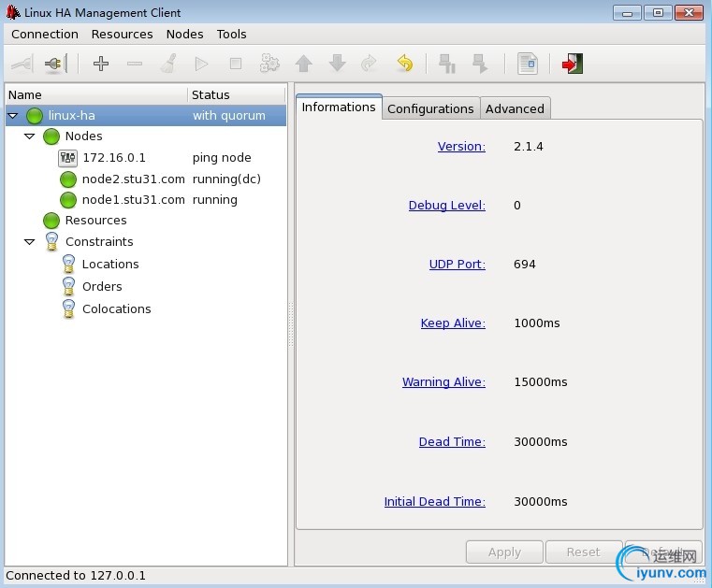Click the play start-resource toolbar icon
The height and width of the screenshot is (588, 712).
pos(201,64)
